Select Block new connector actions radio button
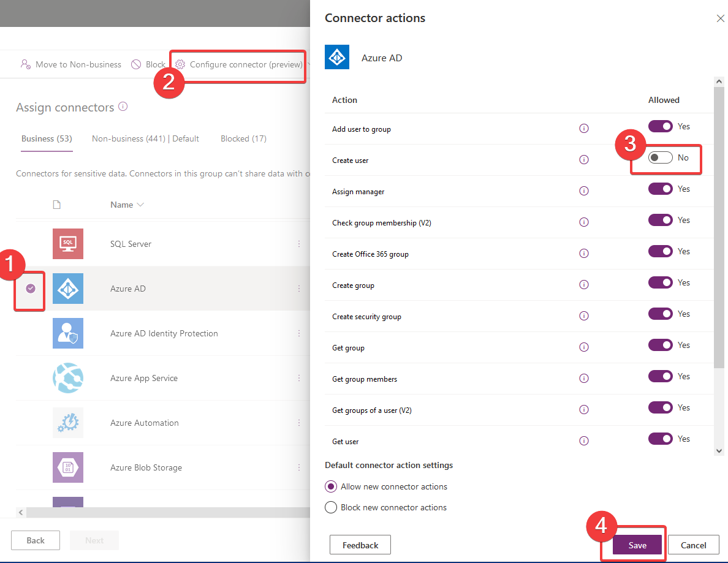 (x=331, y=507)
